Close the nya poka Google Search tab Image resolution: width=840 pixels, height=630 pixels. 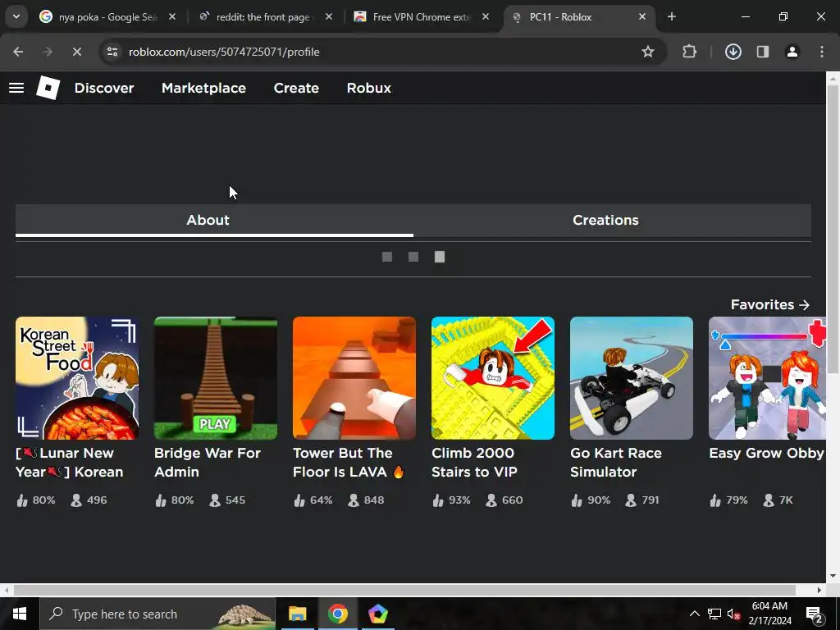[x=172, y=16]
